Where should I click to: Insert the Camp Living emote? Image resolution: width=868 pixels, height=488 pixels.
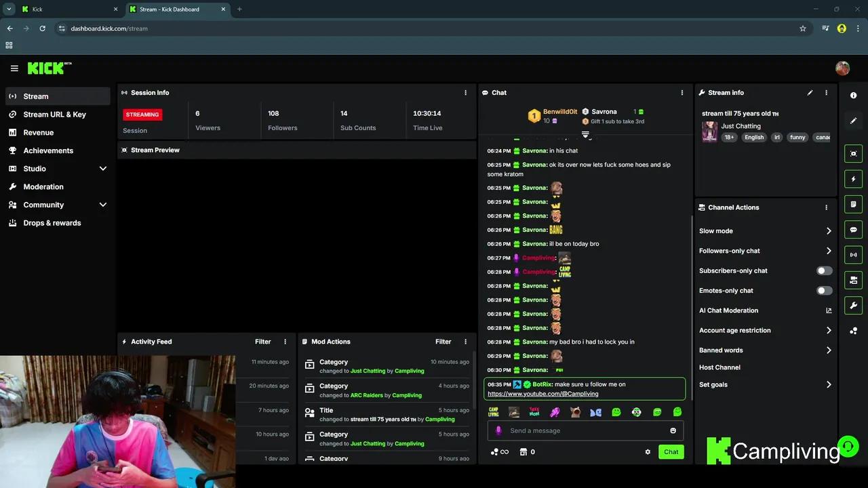tap(494, 412)
